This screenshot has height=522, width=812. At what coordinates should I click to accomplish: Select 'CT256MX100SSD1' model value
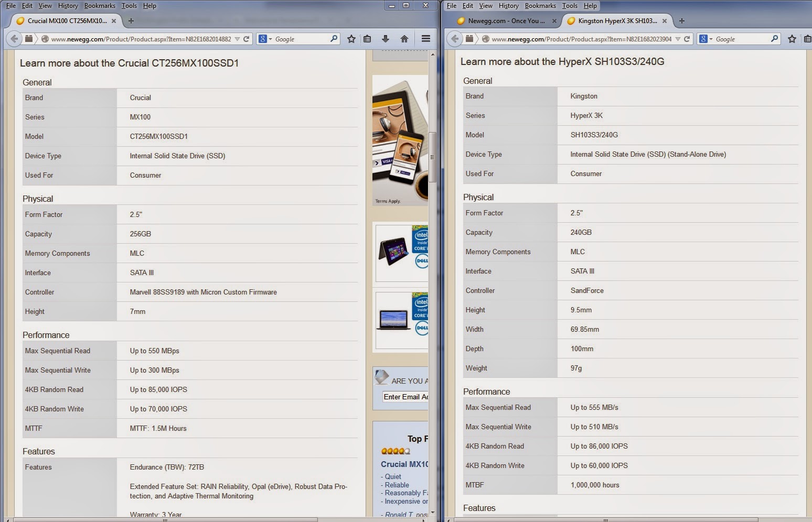pos(159,136)
